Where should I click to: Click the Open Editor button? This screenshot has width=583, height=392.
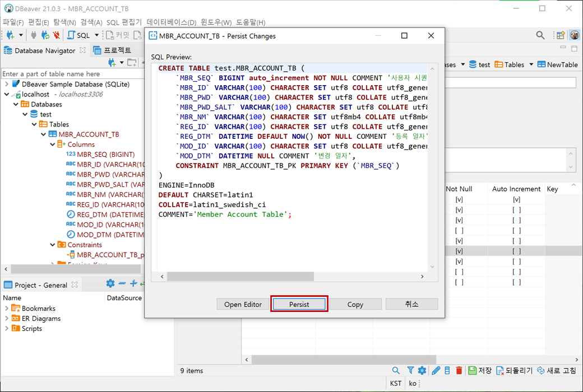click(242, 305)
